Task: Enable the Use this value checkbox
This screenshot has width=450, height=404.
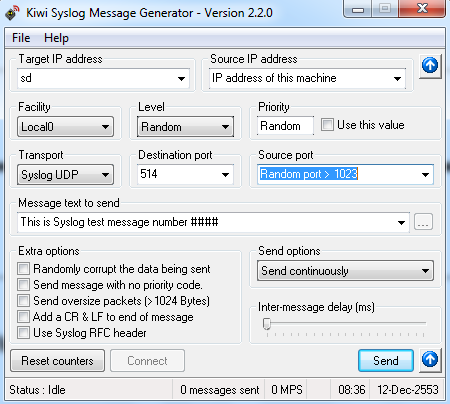Action: tap(327, 125)
